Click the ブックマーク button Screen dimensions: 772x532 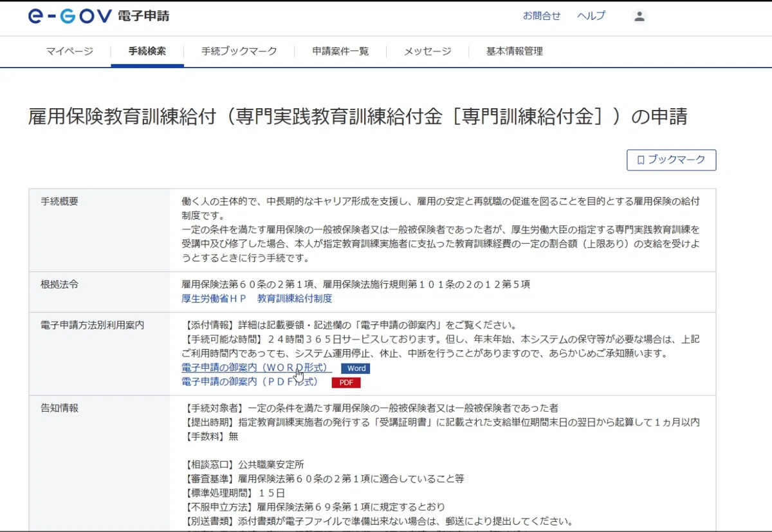click(671, 160)
